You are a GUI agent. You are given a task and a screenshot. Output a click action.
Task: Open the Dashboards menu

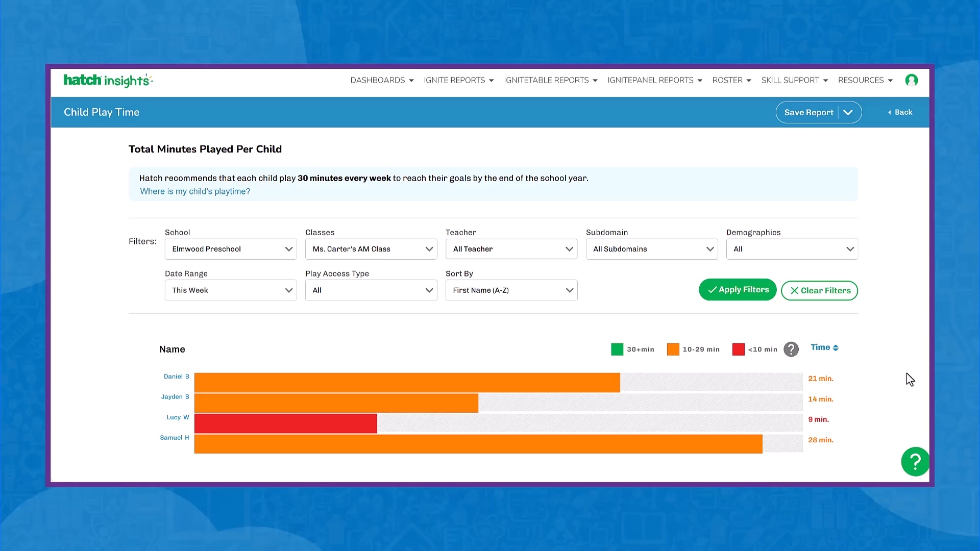[x=382, y=80]
